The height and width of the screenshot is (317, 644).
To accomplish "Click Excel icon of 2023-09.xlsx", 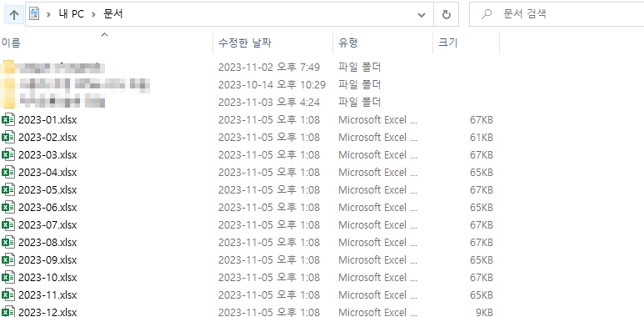I will coord(8,259).
